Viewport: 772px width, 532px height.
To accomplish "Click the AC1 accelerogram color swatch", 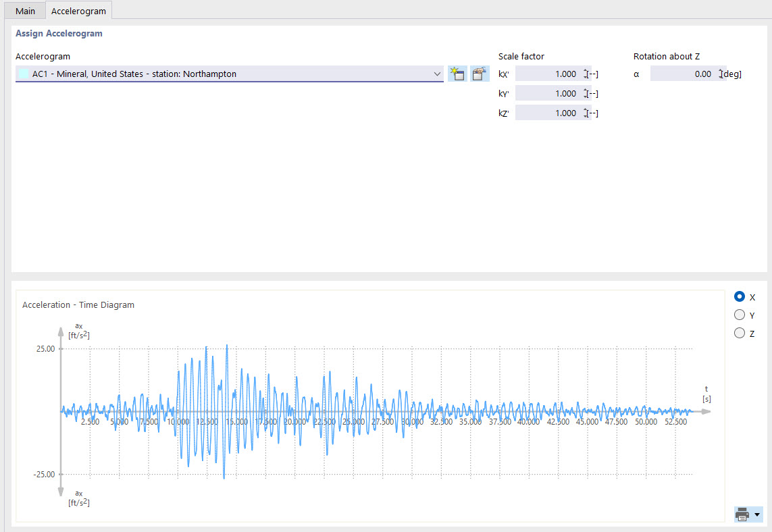I will coord(24,74).
